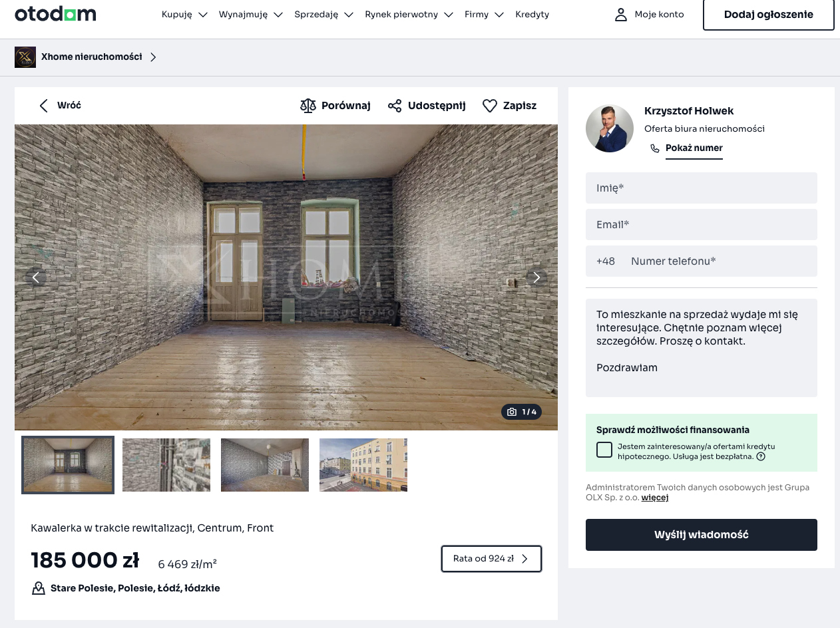Click the 185 000 zł price text
Screen dimensions: 840x628
pos(85,560)
